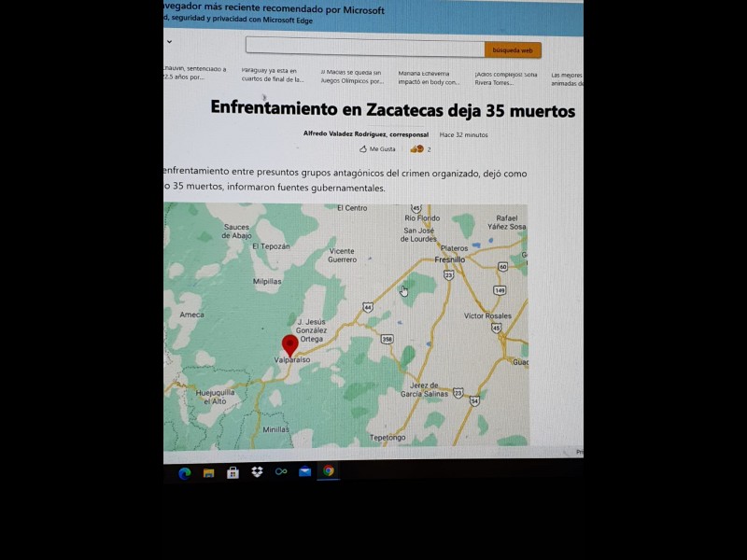Open the Sofía Rivera Torres headline

tap(505, 77)
